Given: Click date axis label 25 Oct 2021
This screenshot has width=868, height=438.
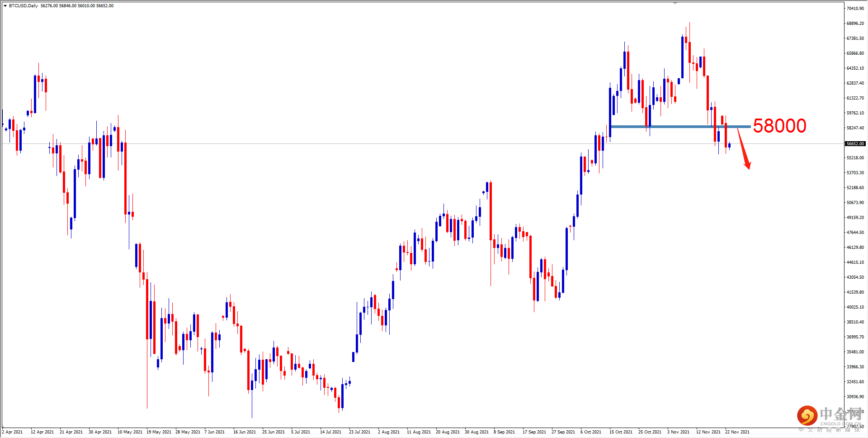Looking at the screenshot, I should pyautogui.click(x=650, y=432).
